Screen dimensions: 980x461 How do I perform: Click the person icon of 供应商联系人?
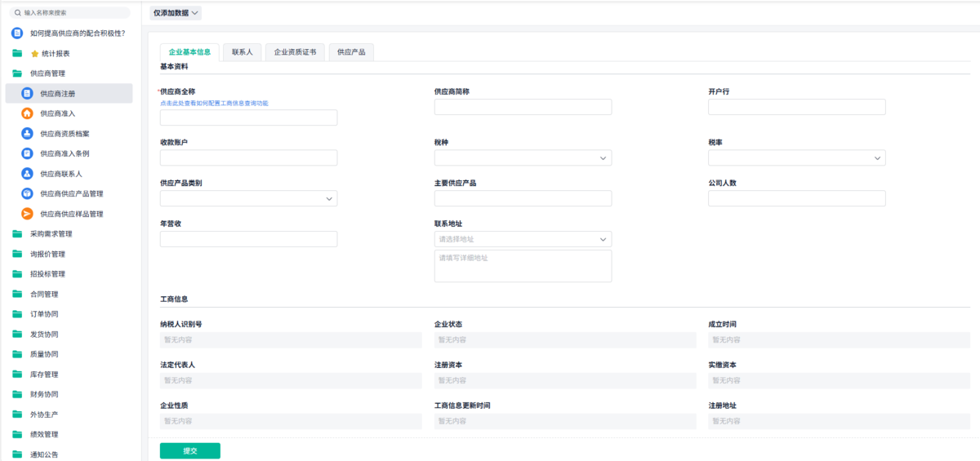coord(27,174)
